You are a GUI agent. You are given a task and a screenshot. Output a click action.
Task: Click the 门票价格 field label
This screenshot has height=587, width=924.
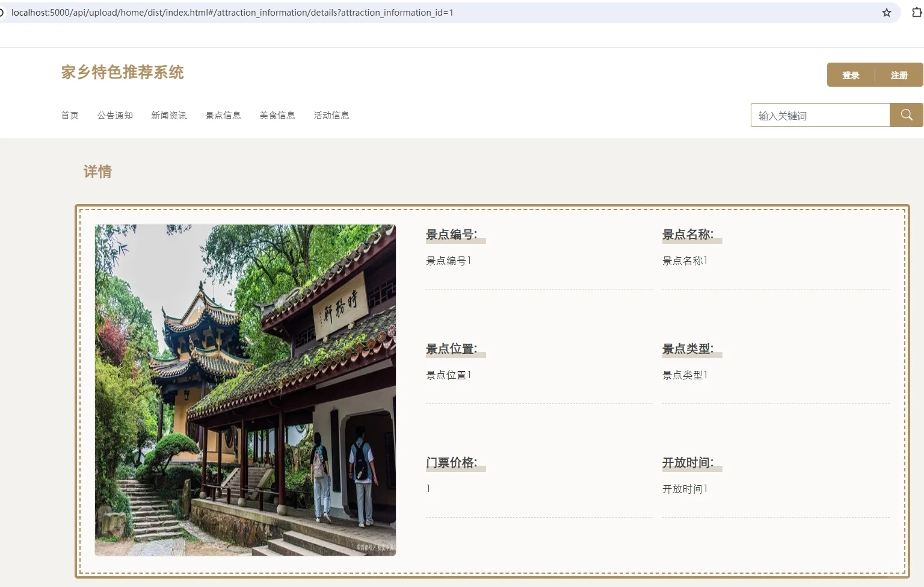click(452, 462)
